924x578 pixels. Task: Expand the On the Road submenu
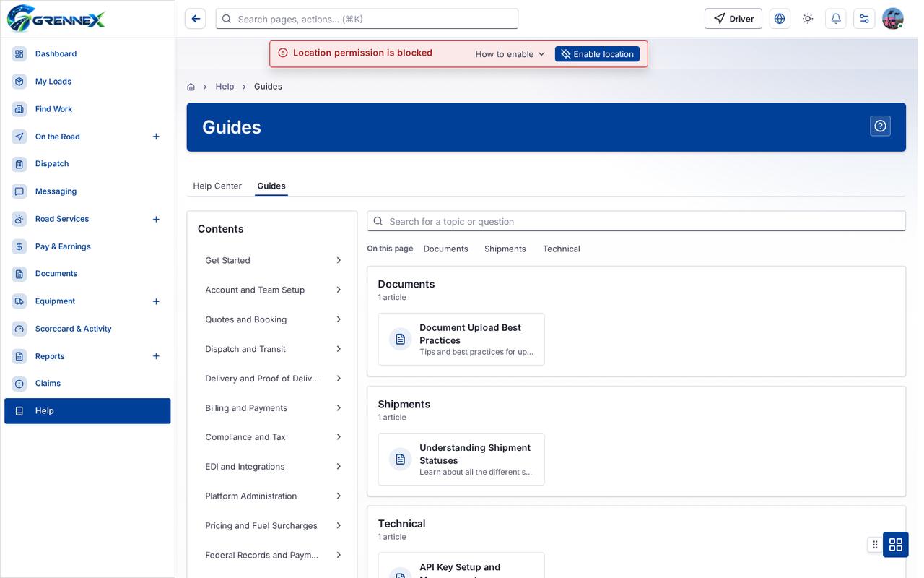click(x=156, y=137)
